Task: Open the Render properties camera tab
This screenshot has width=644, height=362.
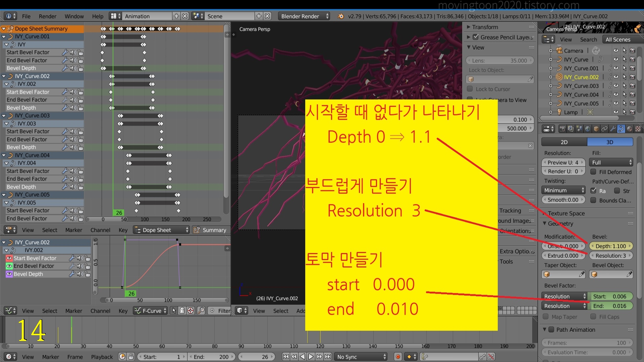Action: [562, 129]
